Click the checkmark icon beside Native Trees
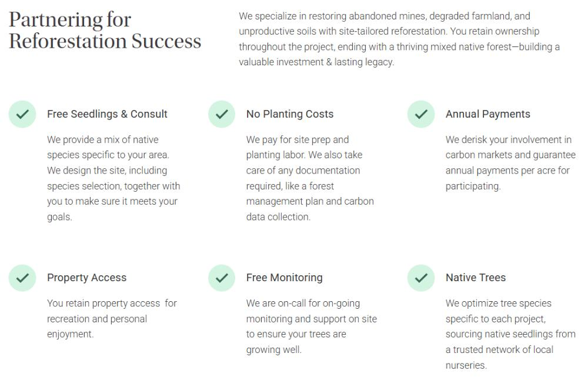 [x=421, y=278]
